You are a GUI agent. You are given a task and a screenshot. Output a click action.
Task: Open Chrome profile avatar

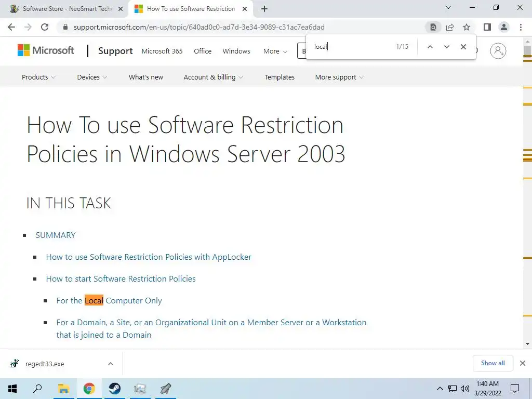coord(504,27)
